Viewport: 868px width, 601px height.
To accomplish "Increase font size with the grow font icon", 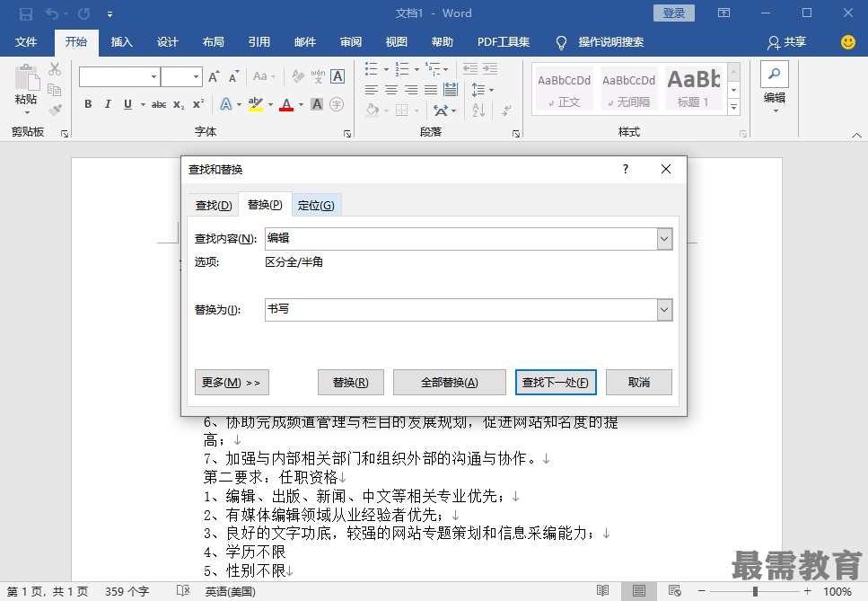I will (214, 77).
